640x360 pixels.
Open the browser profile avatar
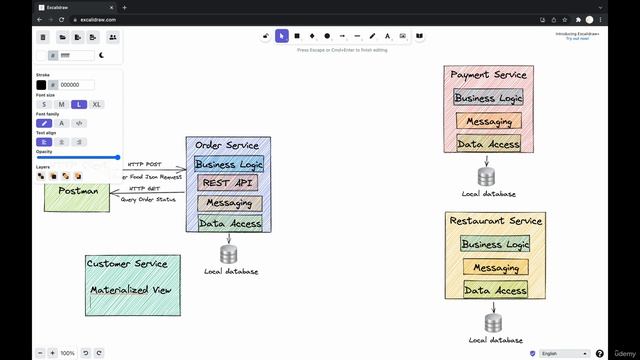pyautogui.click(x=589, y=20)
